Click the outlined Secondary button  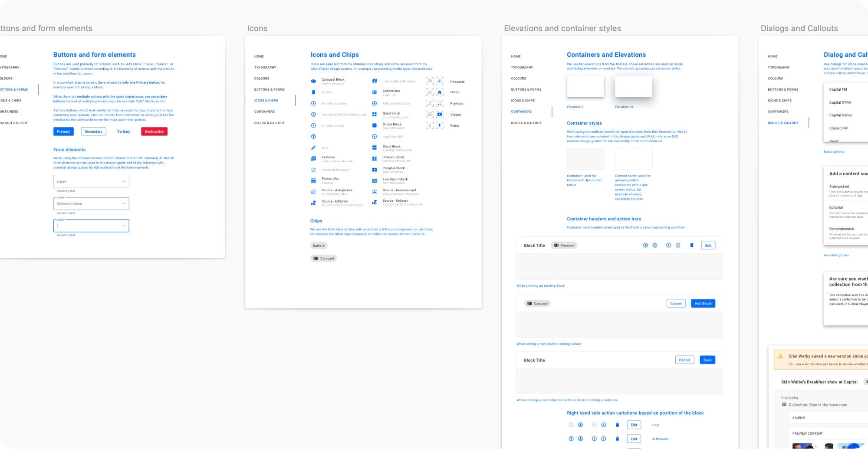click(93, 131)
